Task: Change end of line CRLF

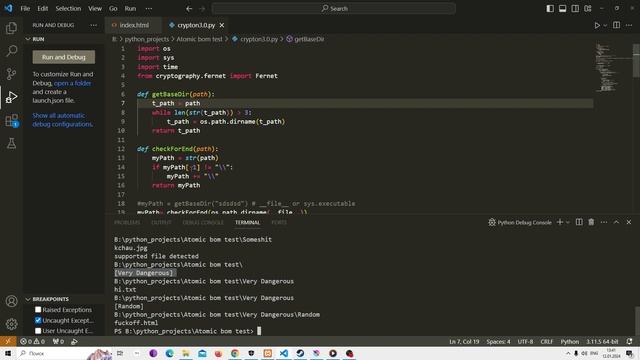Action: tap(547, 341)
